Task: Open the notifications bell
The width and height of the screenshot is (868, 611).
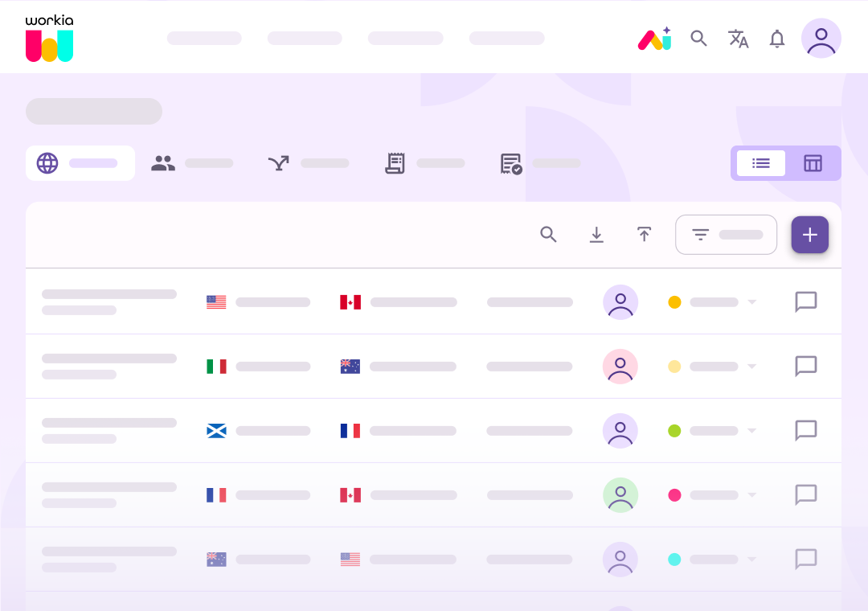Action: [777, 39]
